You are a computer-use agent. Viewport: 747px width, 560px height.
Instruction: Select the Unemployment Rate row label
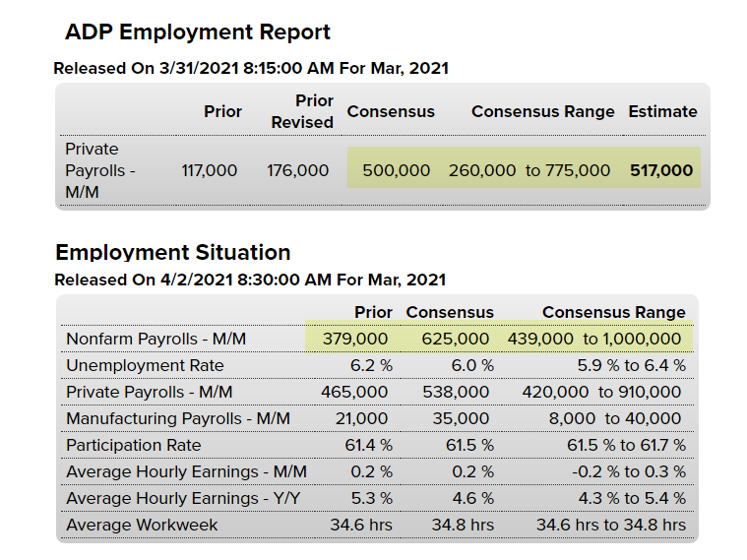[145, 365]
